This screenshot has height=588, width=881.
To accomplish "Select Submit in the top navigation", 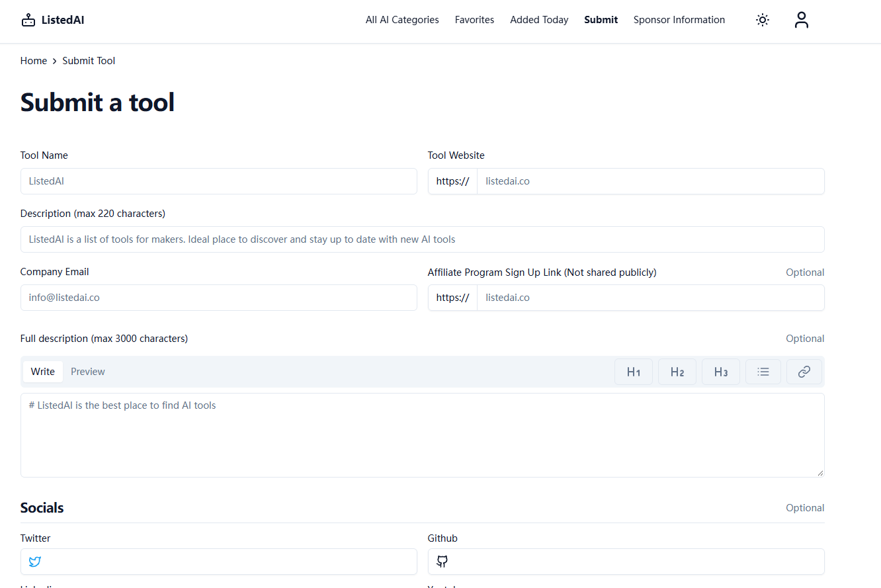I will (601, 20).
